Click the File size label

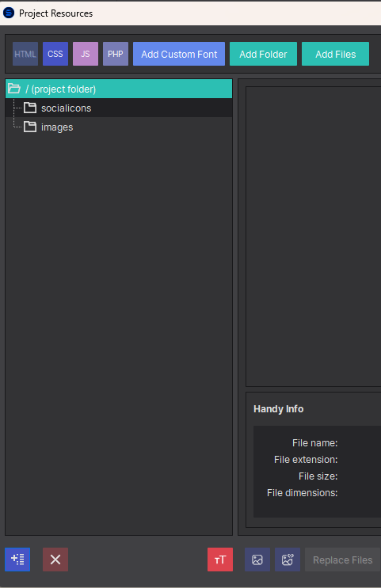(318, 476)
